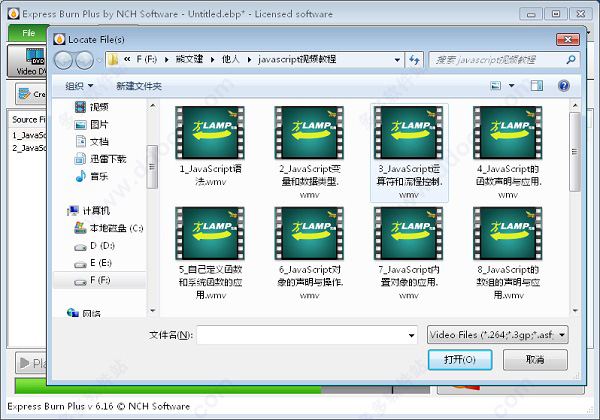Click the Forward navigation arrow in the dialog
Image resolution: width=600 pixels, height=420 pixels.
coord(84,60)
